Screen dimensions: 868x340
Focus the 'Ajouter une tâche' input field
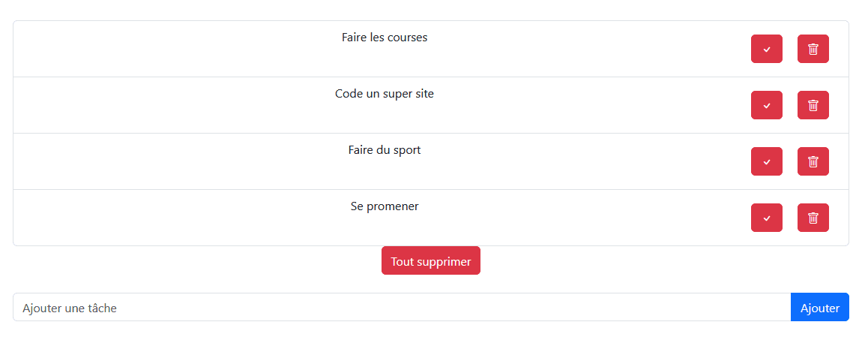click(402, 307)
